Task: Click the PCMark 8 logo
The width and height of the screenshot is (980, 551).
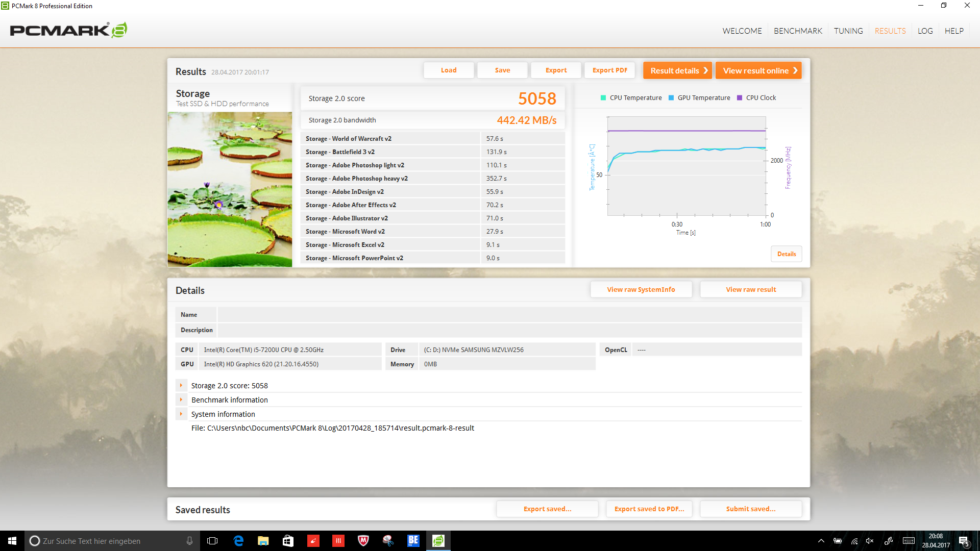Action: pyautogui.click(x=68, y=30)
